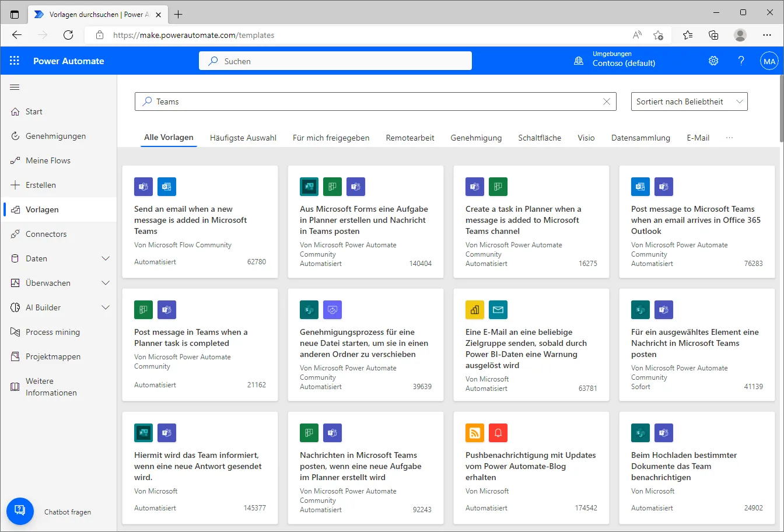Click the Meine Flows icon in sidebar
This screenshot has height=532, width=784.
pyautogui.click(x=15, y=160)
